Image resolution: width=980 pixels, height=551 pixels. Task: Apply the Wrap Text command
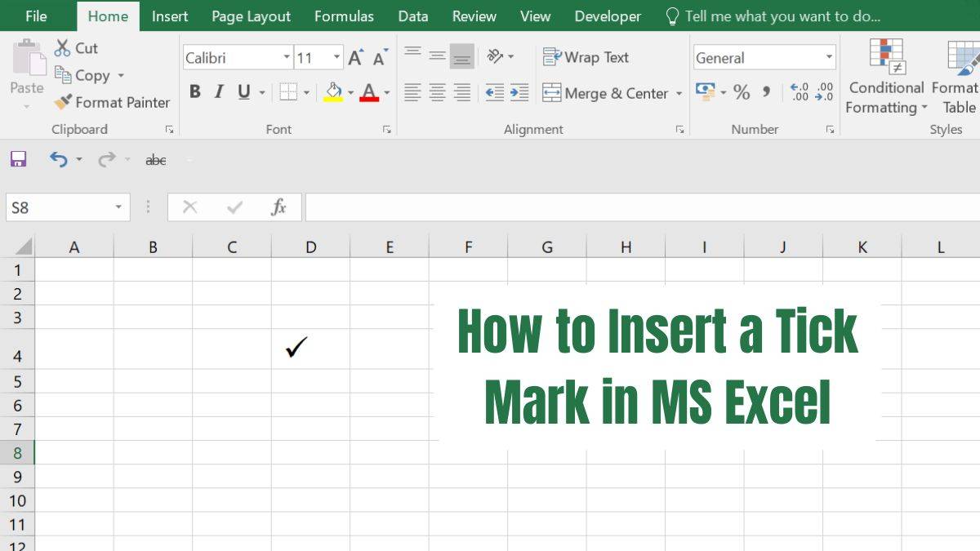point(585,57)
